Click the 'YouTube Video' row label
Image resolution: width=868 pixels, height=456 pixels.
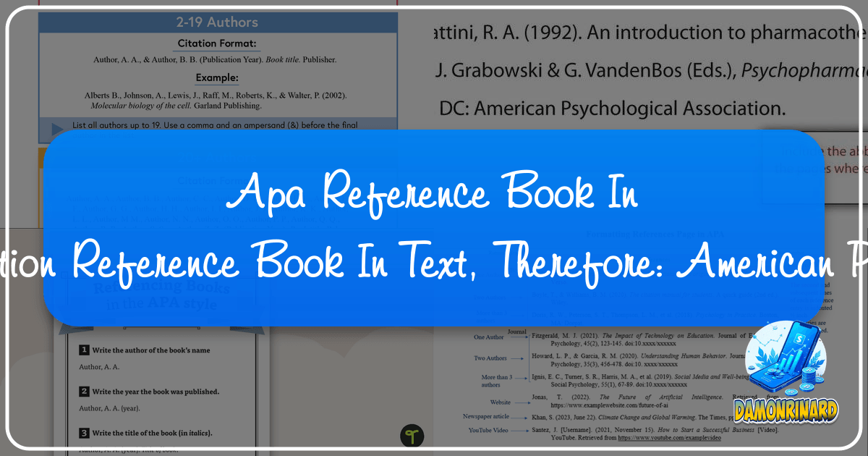488,431
